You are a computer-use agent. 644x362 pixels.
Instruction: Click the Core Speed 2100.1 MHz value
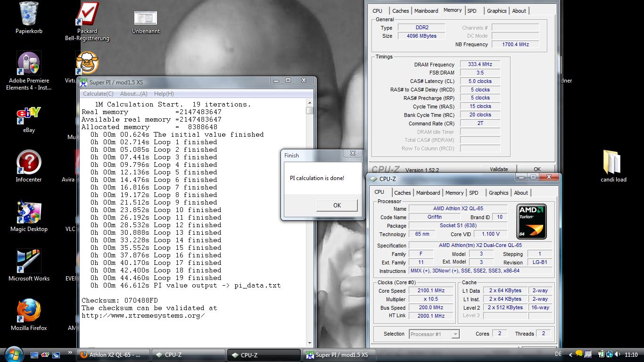coord(431,290)
